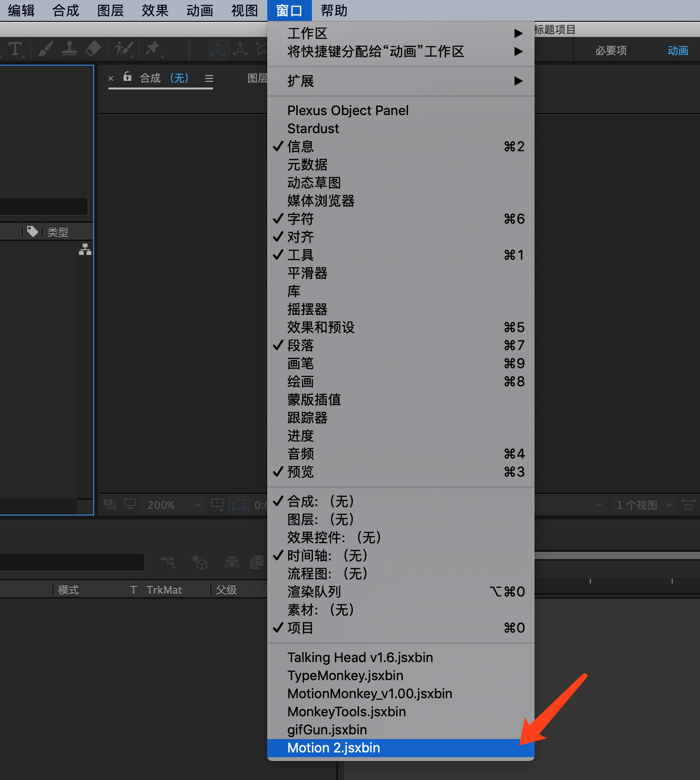Open 效果和预设 panel
The image size is (700, 780).
401,327
